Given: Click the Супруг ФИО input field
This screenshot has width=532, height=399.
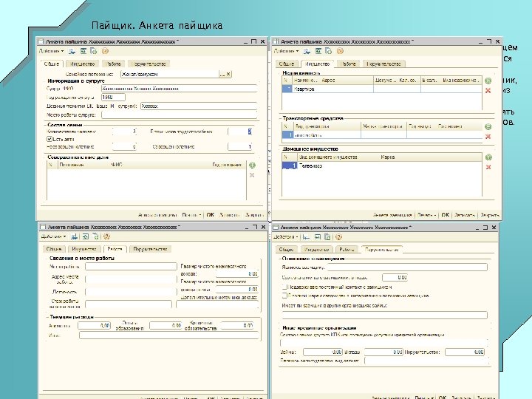Looking at the screenshot, I should pyautogui.click(x=179, y=89).
